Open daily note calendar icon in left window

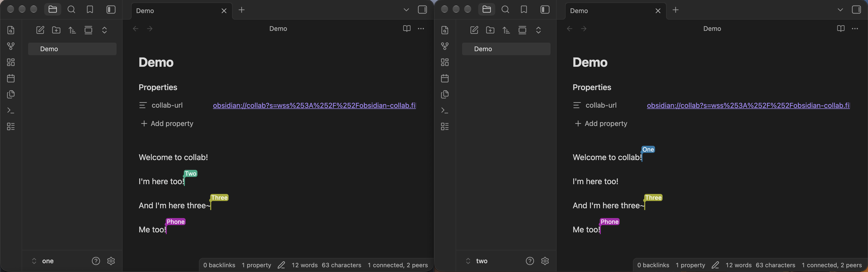point(11,79)
